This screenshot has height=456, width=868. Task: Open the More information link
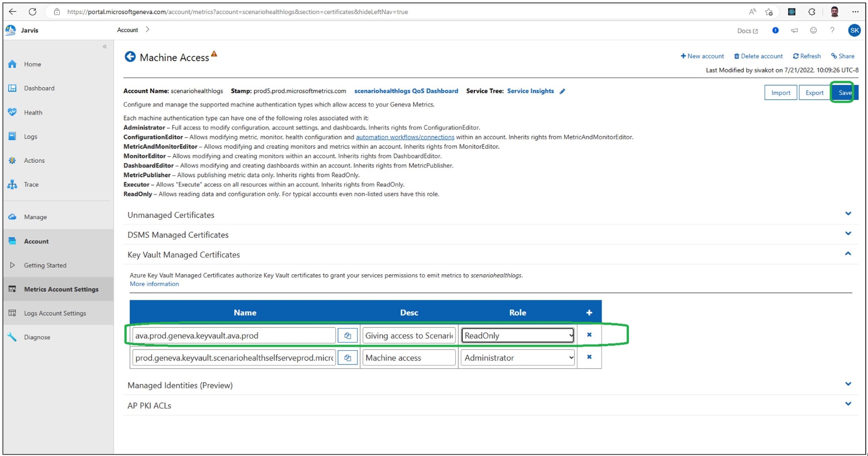tap(154, 284)
